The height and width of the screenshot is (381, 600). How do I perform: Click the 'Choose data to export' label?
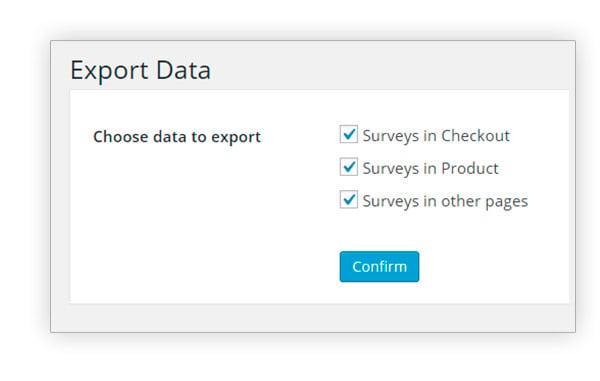coord(177,137)
